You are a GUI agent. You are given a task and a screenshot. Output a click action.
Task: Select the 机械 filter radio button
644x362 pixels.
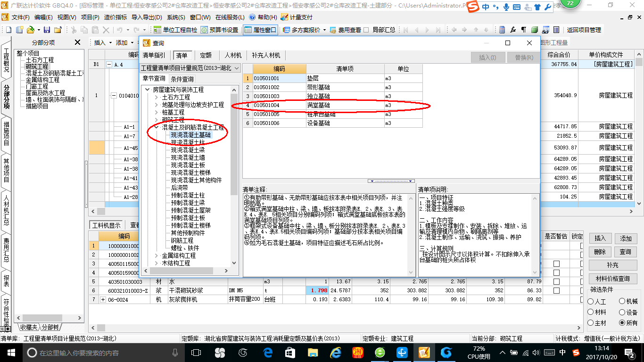point(622,301)
